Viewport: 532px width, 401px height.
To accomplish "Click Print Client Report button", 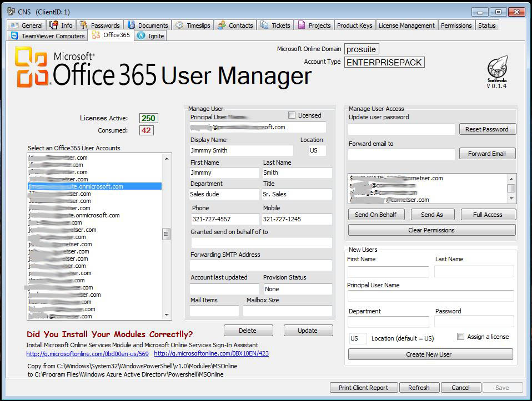I will click(364, 388).
